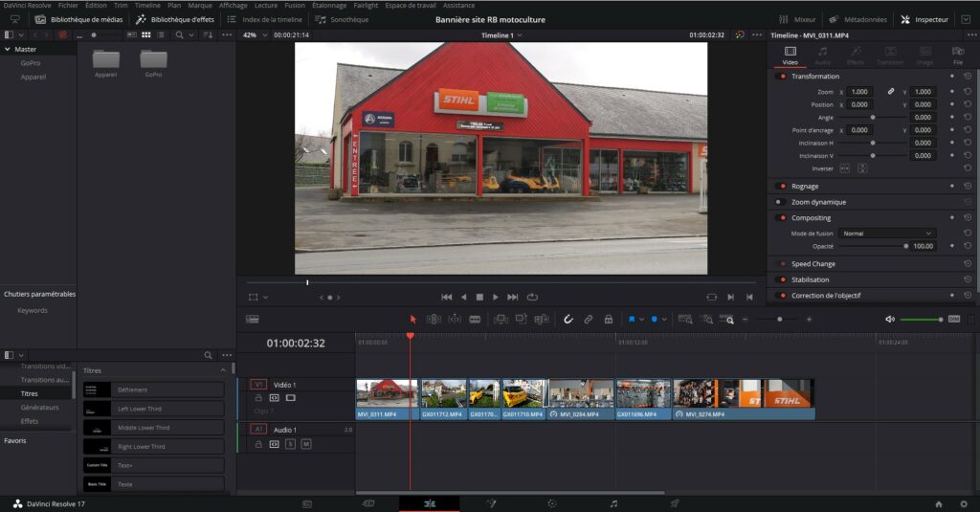This screenshot has width=980, height=512.
Task: Add a blue marker
Action: coord(654,320)
